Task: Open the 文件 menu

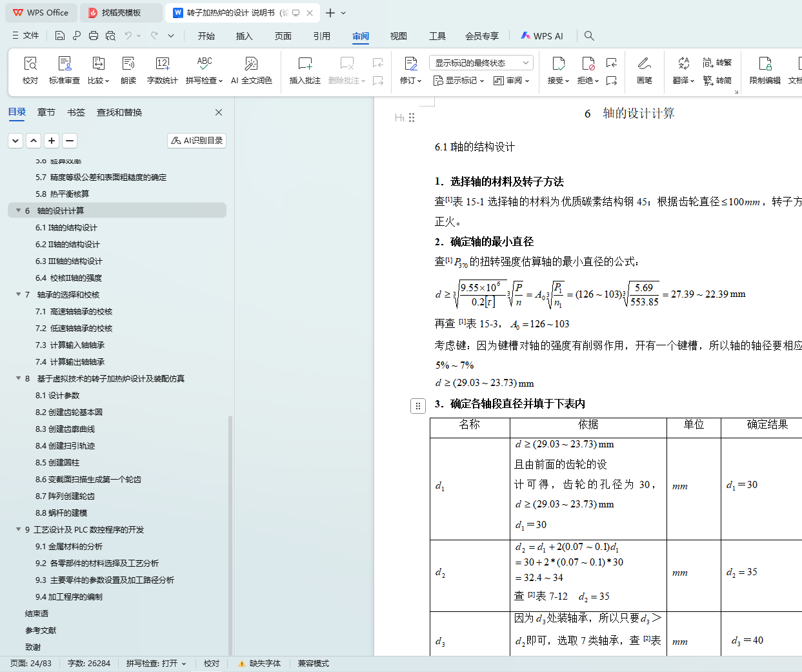Action: click(26, 36)
